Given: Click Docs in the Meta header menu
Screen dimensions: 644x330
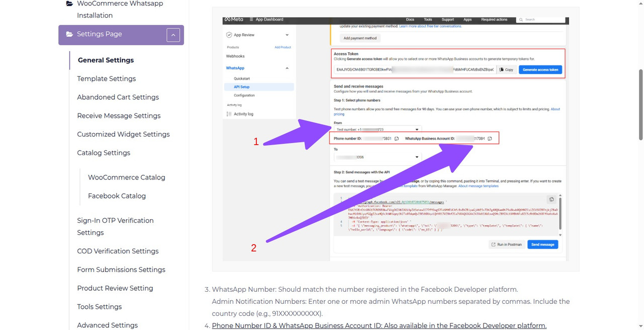Looking at the screenshot, I should [410, 20].
